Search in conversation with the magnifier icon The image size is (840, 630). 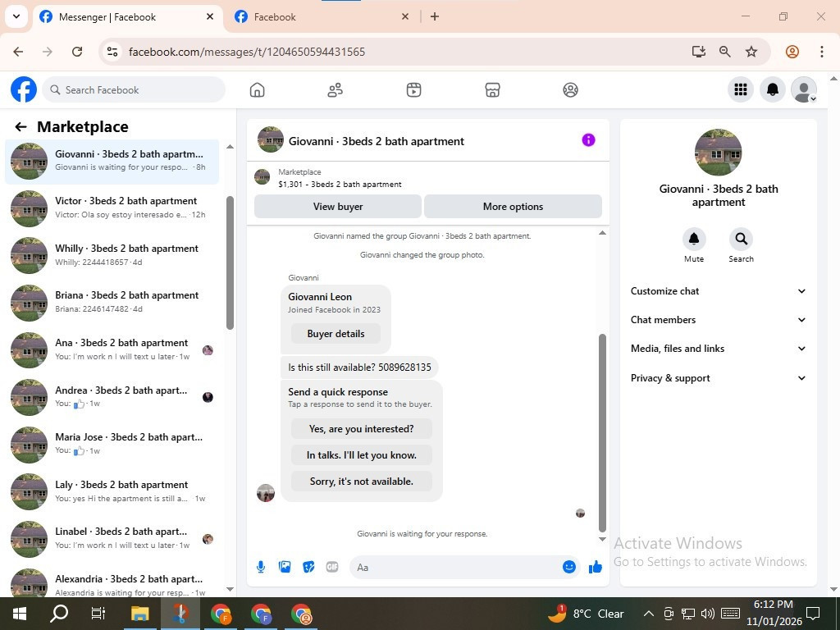pos(741,239)
